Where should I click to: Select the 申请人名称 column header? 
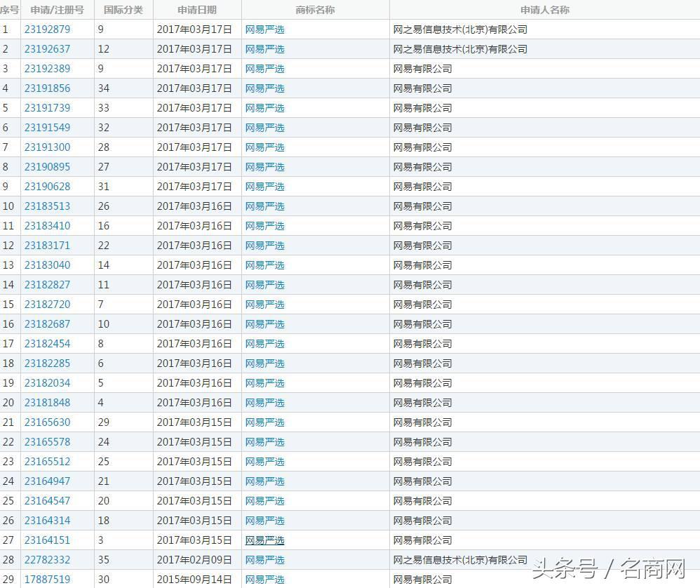(545, 10)
